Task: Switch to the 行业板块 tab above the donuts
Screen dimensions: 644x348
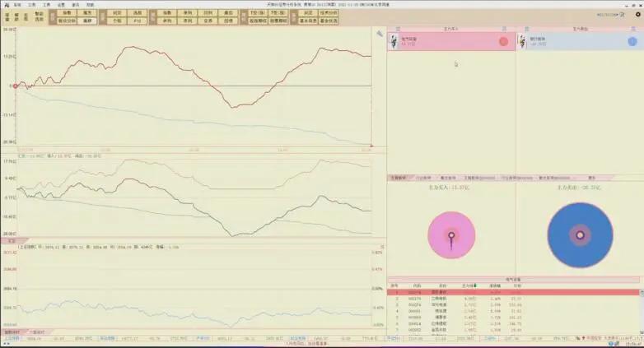Action: (426, 178)
